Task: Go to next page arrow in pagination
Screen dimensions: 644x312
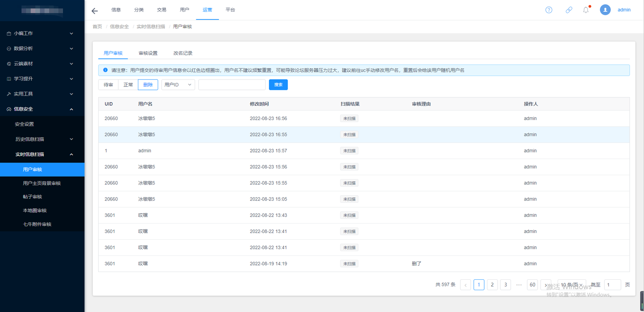Action: (546, 285)
